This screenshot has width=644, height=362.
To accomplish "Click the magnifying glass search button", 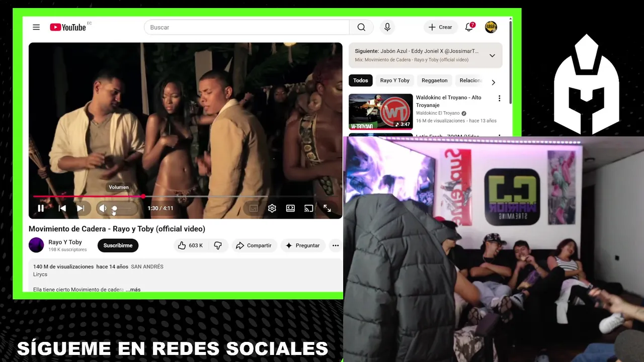I will [x=361, y=27].
